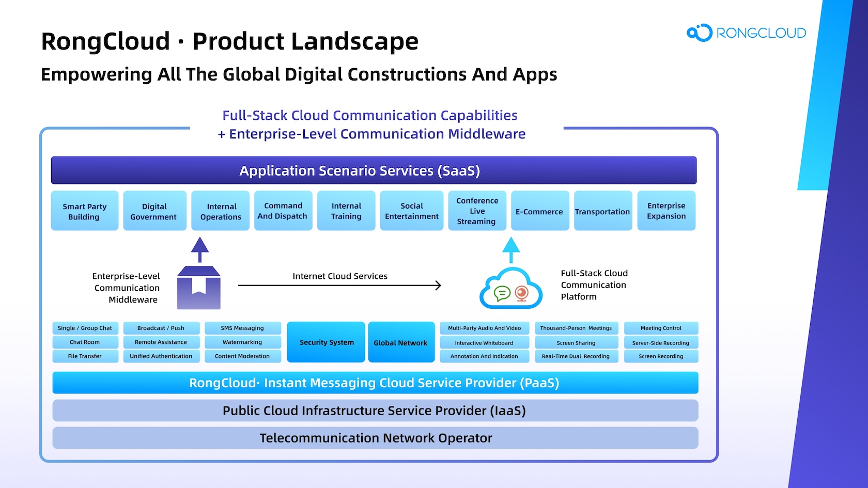Click the RongCloud logo

click(x=746, y=33)
